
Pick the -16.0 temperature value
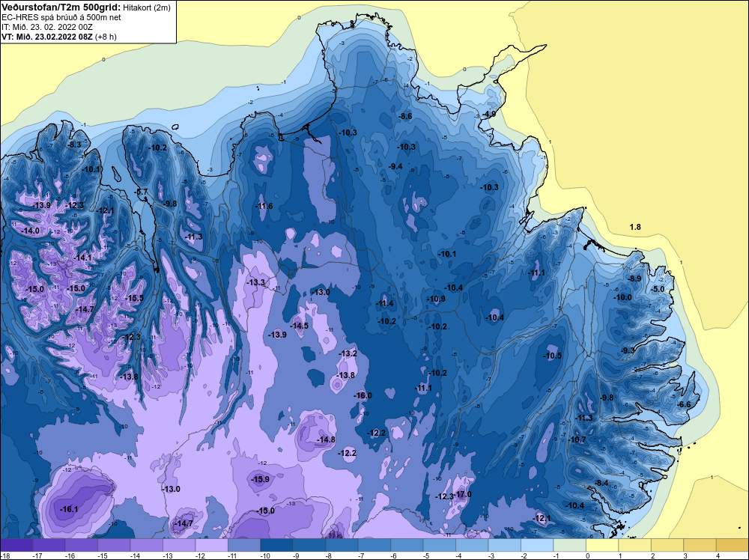coord(363,395)
